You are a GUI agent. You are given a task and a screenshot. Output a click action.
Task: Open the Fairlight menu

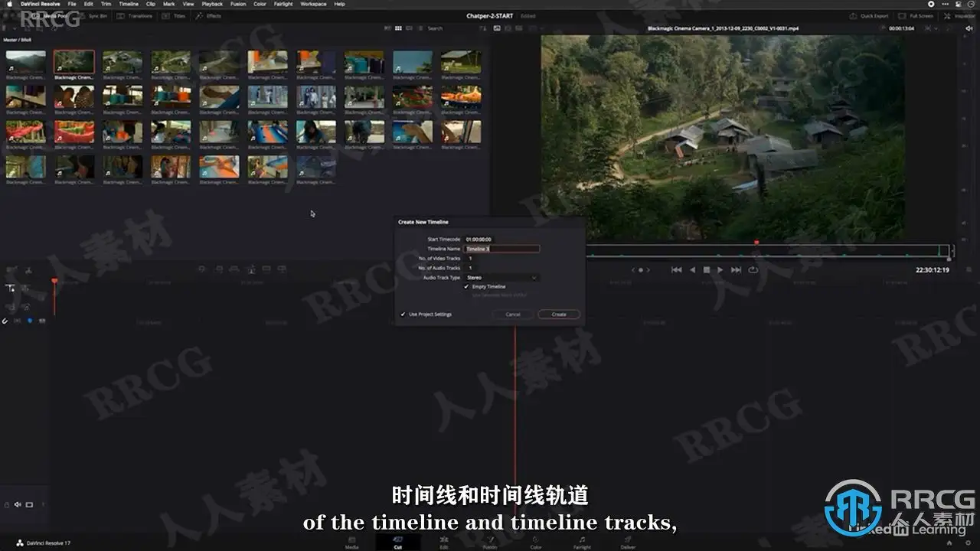pos(283,4)
